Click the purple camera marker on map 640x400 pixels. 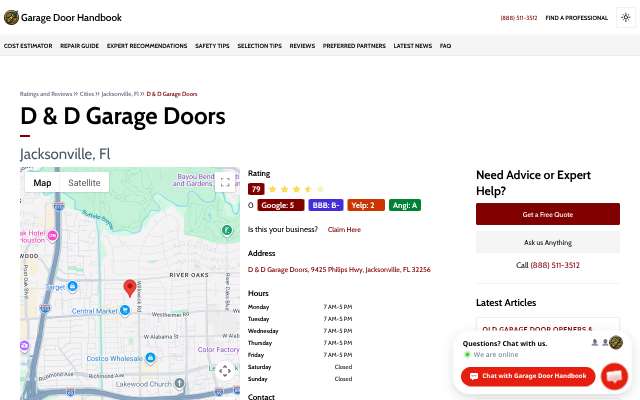tap(24, 346)
